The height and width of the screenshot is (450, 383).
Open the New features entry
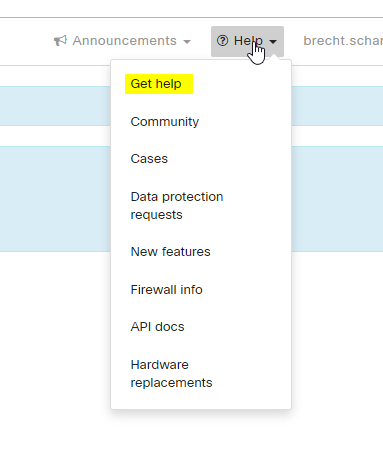point(170,252)
